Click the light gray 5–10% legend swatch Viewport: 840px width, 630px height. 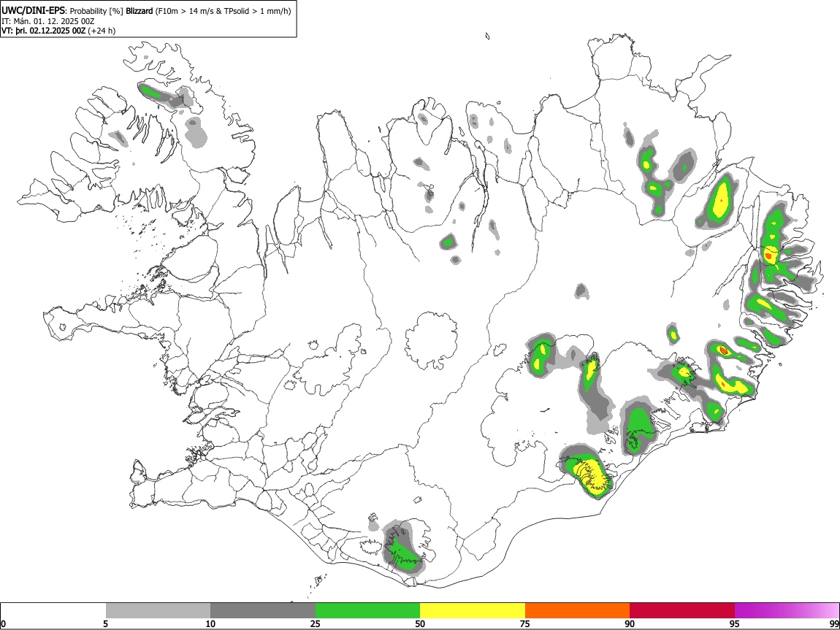[x=158, y=610]
